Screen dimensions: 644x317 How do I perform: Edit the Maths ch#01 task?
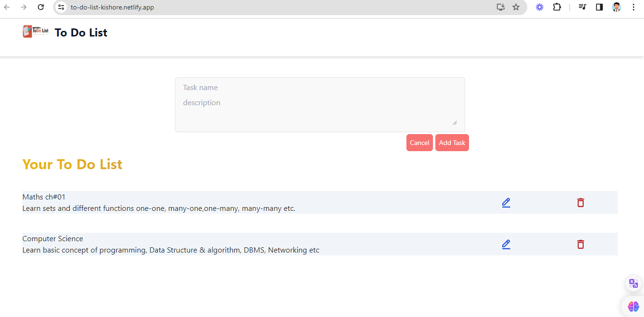coord(506,203)
